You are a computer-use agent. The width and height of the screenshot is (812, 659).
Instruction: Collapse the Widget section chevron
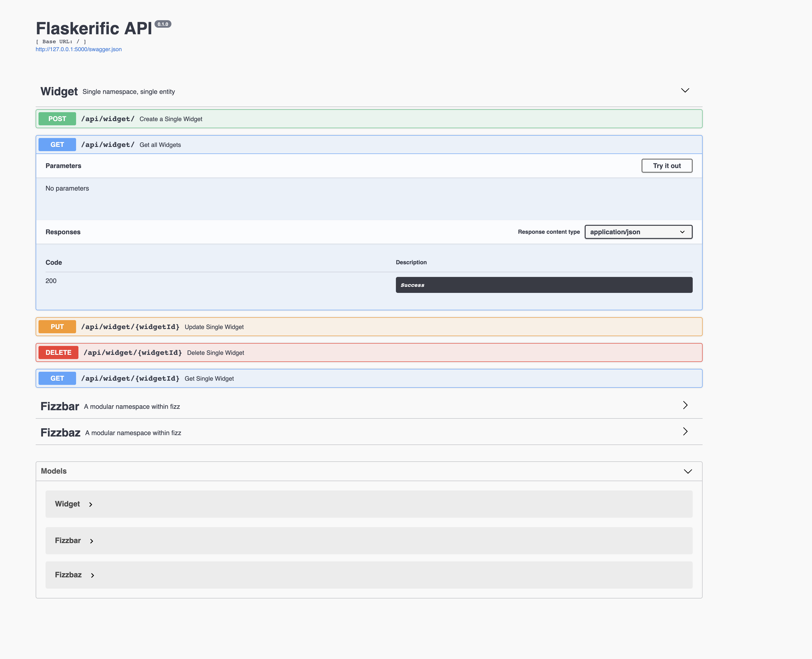(x=685, y=90)
